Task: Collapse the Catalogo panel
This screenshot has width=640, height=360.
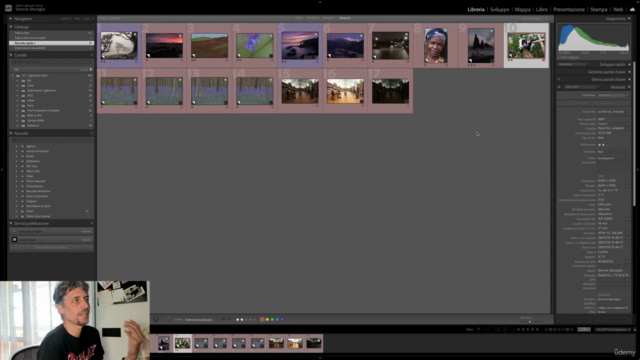Action: click(11, 27)
